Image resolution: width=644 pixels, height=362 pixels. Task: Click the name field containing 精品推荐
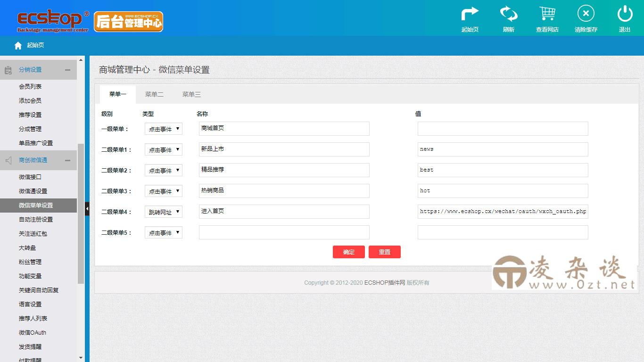[284, 170]
